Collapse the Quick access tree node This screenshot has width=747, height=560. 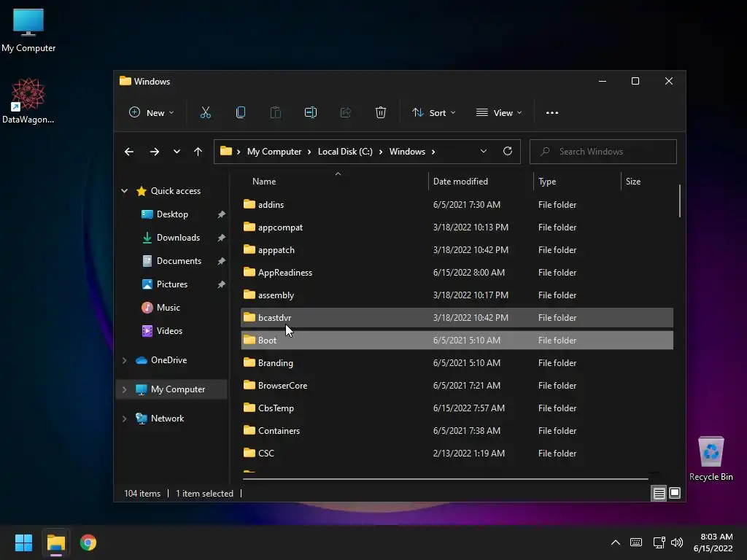124,191
